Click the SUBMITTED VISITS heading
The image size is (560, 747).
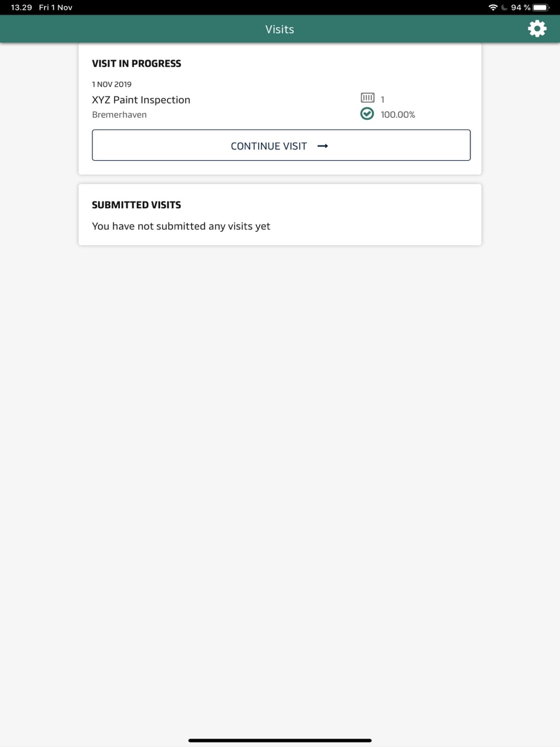(137, 205)
